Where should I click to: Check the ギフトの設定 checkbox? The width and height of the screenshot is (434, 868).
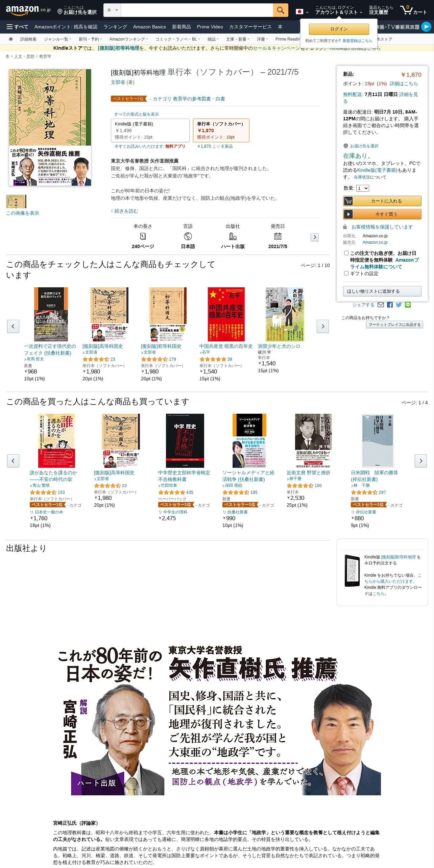(346, 273)
